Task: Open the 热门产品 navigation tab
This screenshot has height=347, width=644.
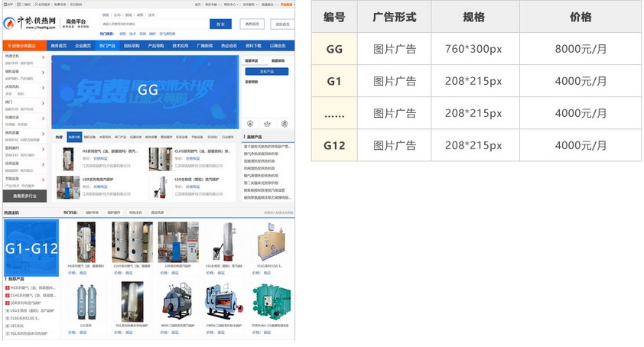Action: (x=107, y=46)
